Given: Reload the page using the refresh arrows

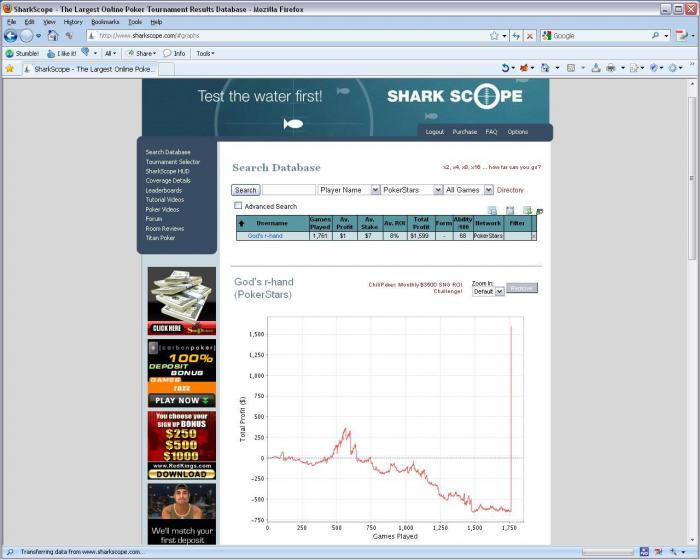Looking at the screenshot, I should point(516,36).
